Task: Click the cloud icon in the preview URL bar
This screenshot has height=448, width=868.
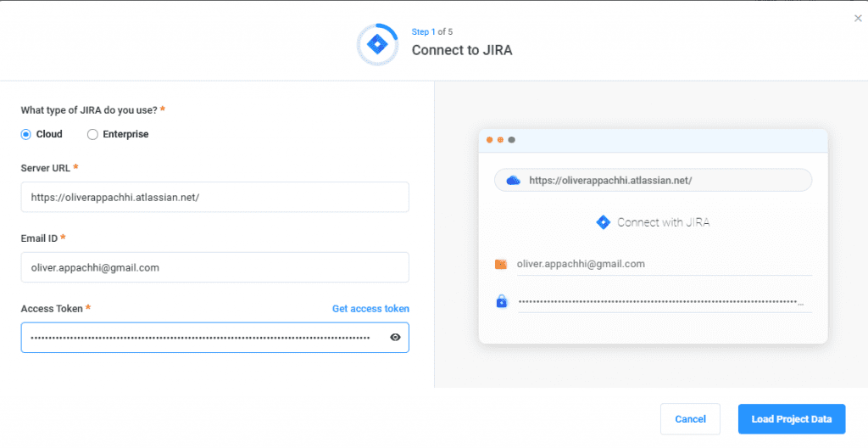Action: tap(513, 181)
